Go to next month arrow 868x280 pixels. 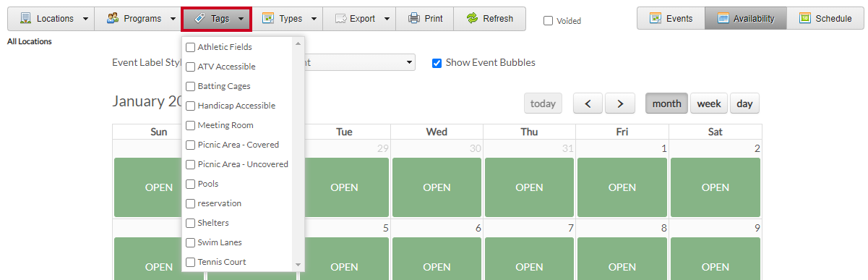click(x=620, y=103)
